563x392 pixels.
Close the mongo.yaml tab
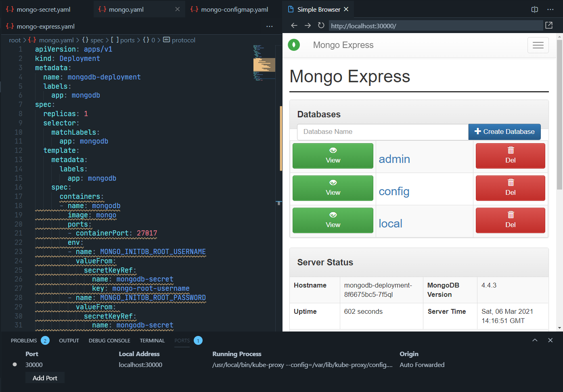pyautogui.click(x=178, y=9)
